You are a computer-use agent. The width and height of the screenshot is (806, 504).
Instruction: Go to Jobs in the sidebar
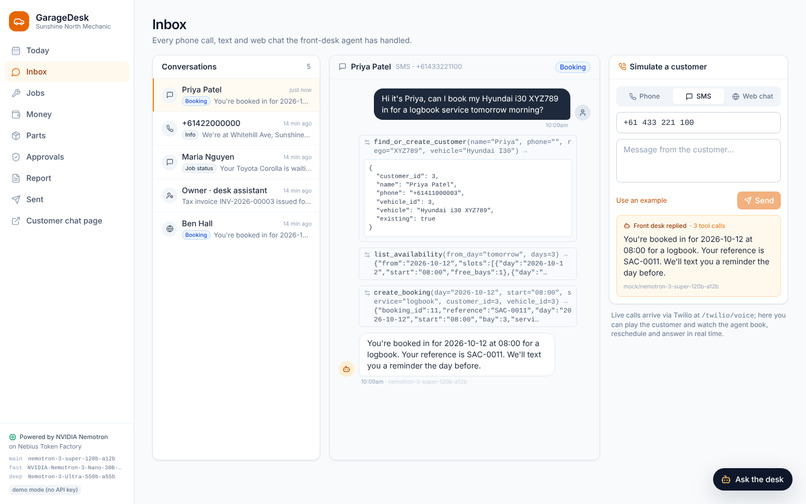point(66,93)
